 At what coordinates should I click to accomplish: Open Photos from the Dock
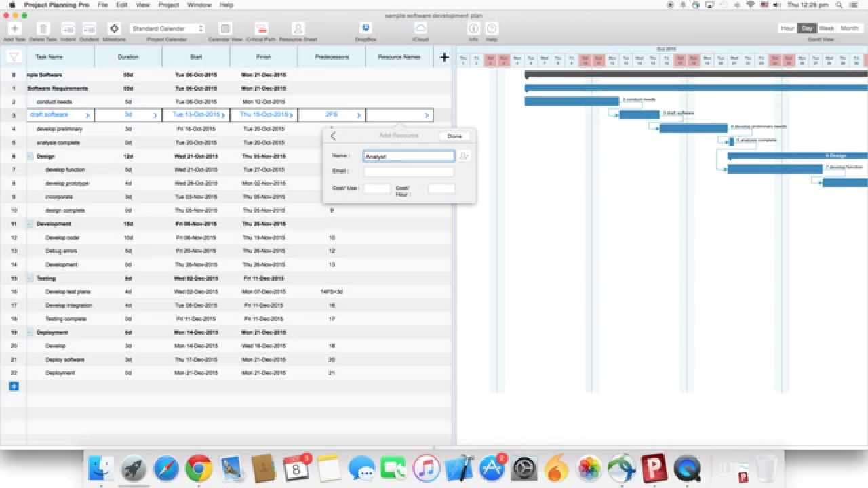(589, 468)
